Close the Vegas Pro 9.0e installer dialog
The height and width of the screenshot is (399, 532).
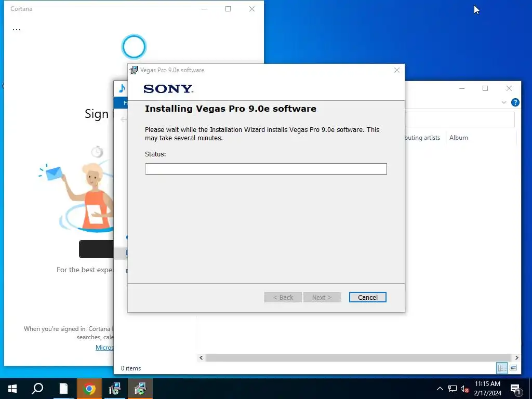[396, 70]
